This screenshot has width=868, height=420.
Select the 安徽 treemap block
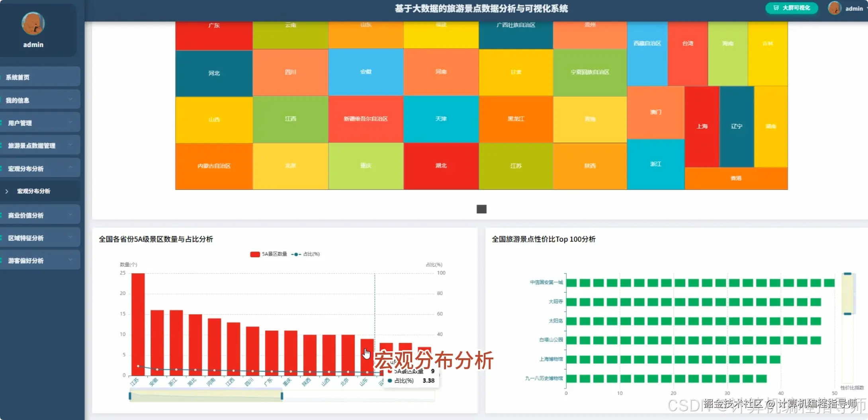pyautogui.click(x=366, y=72)
